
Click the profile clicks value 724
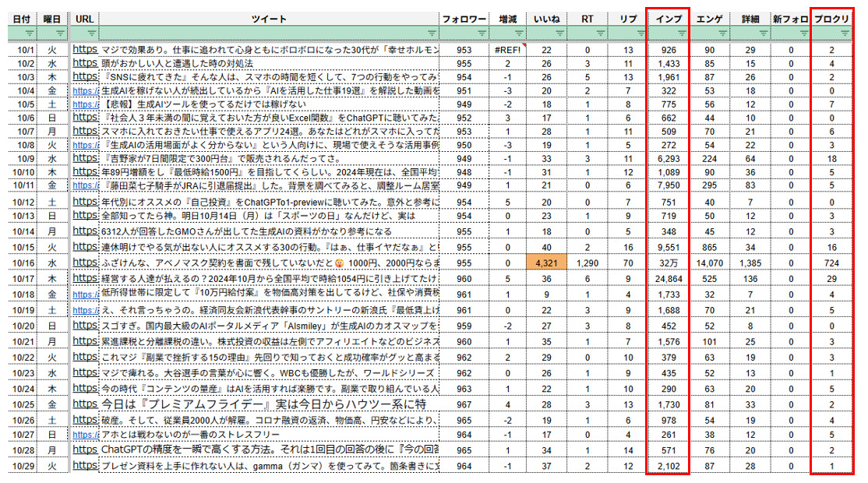[831, 263]
